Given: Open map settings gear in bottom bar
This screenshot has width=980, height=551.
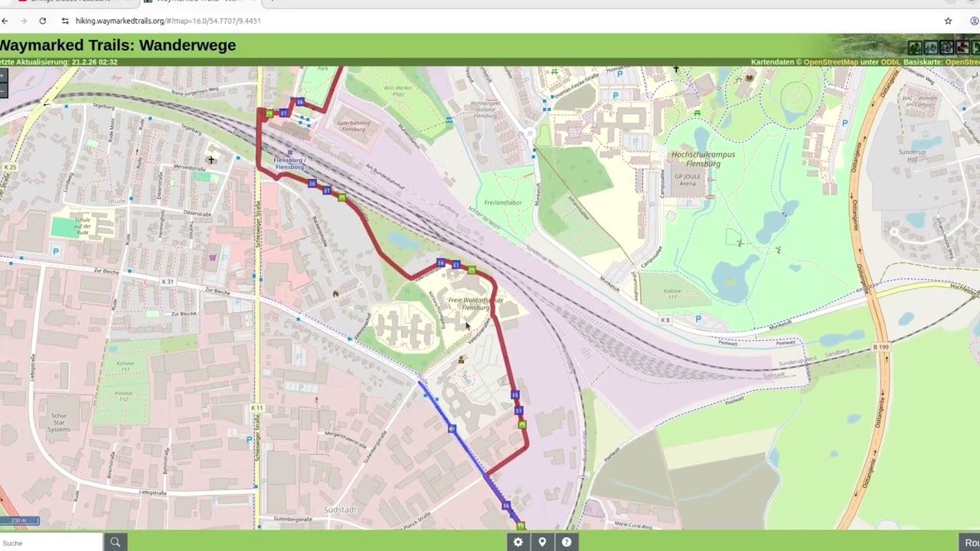Looking at the screenshot, I should 518,542.
